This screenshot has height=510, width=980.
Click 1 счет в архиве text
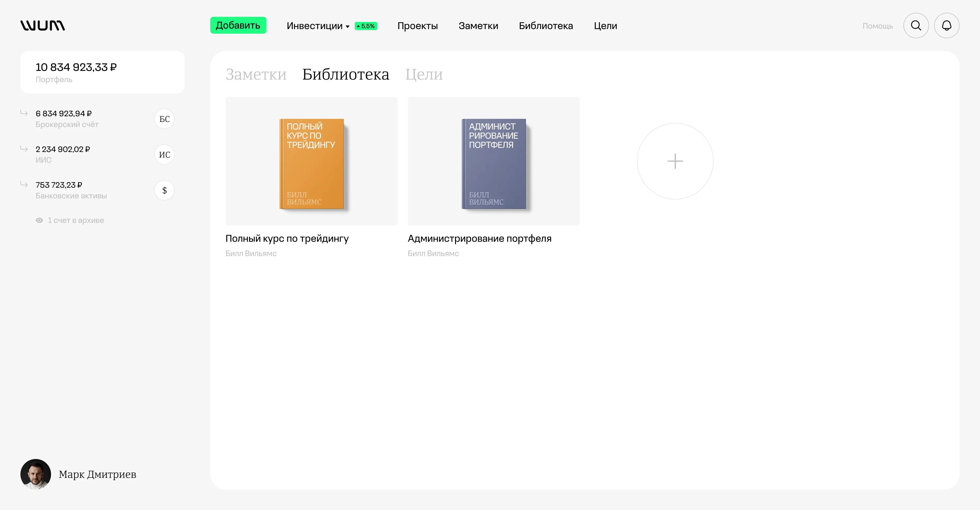click(76, 220)
